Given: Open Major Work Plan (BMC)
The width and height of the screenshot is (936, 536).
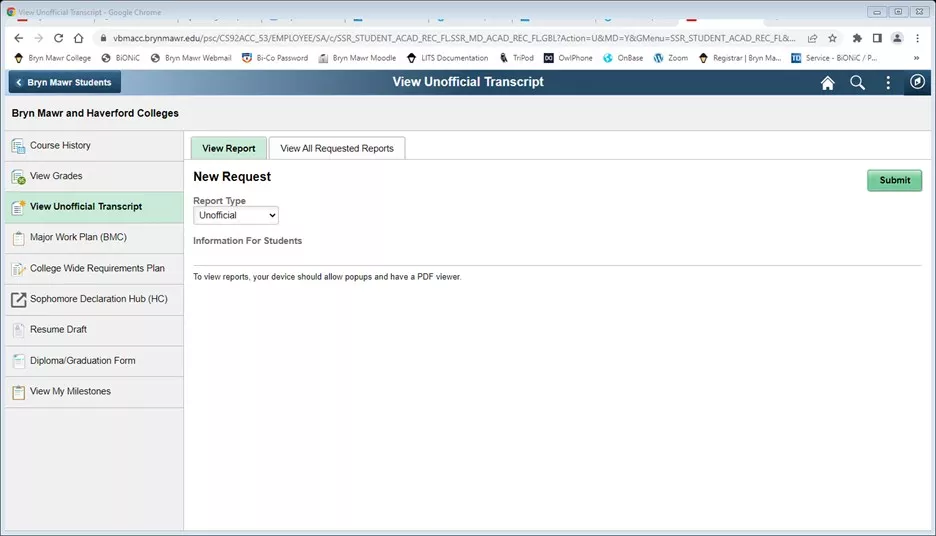Looking at the screenshot, I should tap(94, 238).
